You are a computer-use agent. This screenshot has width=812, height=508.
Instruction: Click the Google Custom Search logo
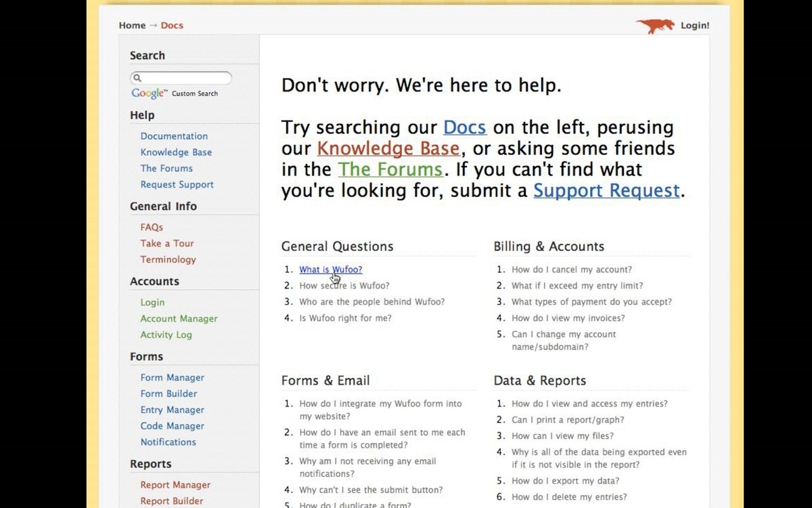[x=175, y=93]
